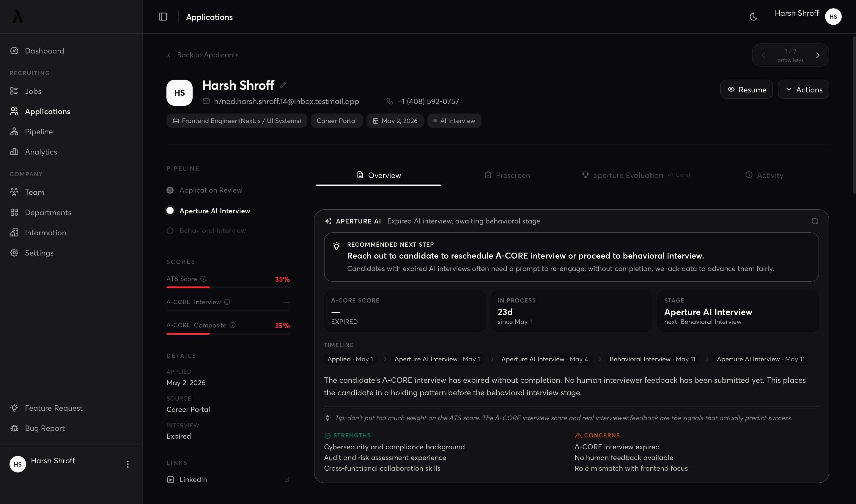Click the candidate phone number

428,101
